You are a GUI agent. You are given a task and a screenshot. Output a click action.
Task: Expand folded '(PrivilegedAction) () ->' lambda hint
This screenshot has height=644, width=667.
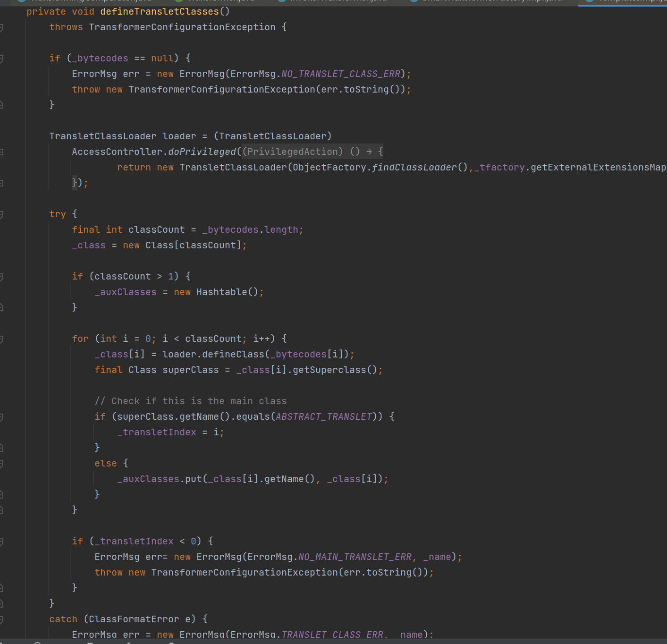pos(312,152)
